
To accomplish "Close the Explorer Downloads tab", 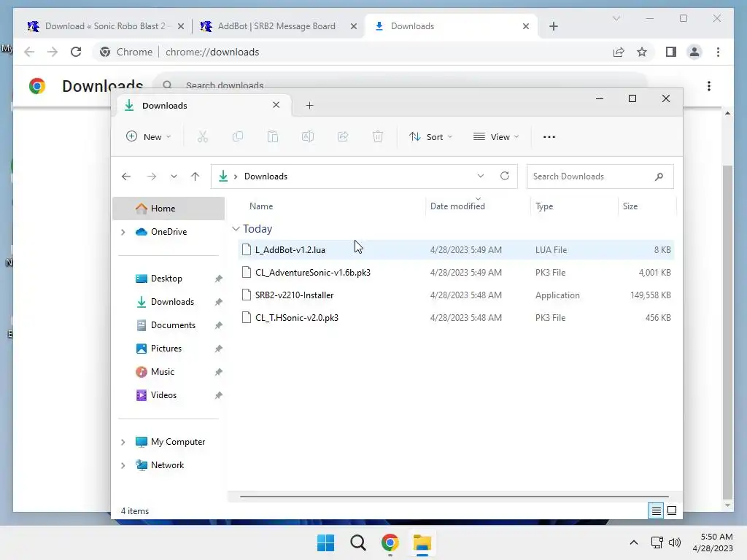I will coord(276,105).
